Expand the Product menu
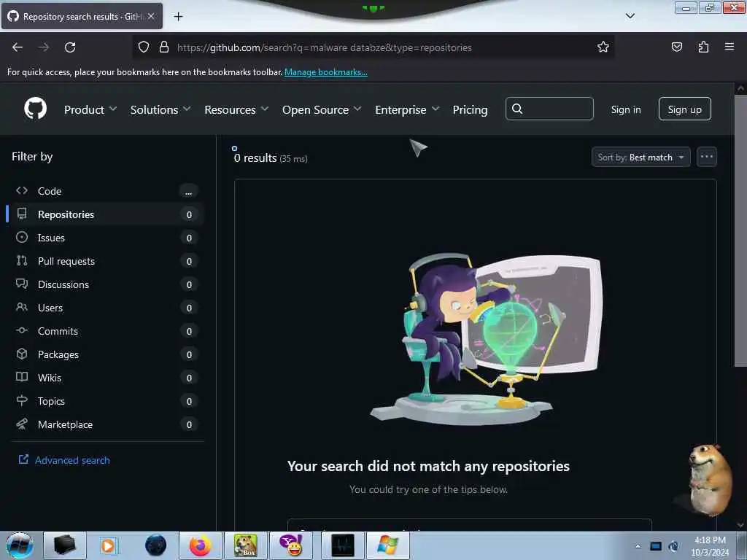This screenshot has width=747, height=560. tap(90, 109)
